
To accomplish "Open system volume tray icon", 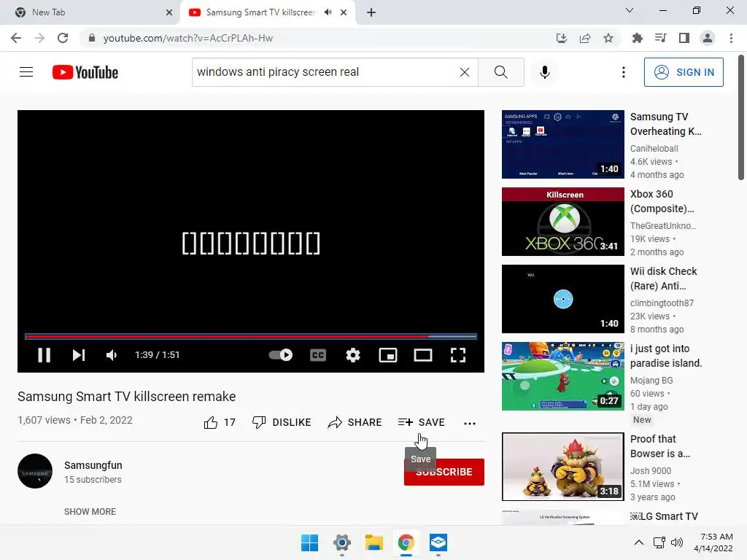I will (676, 542).
